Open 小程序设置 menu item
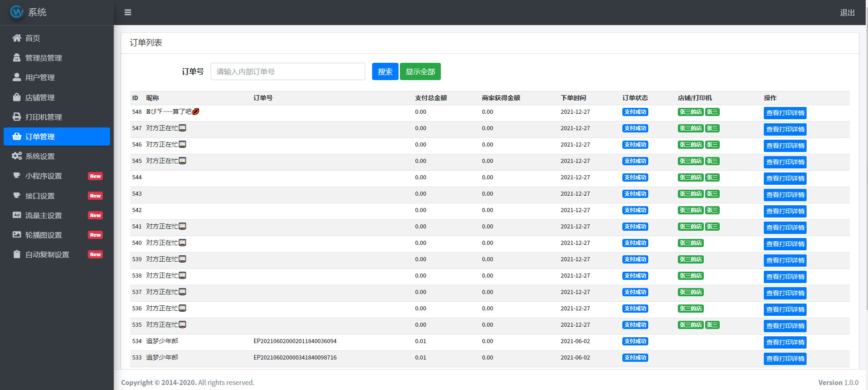Viewport: 868px width, 390px height. click(44, 176)
